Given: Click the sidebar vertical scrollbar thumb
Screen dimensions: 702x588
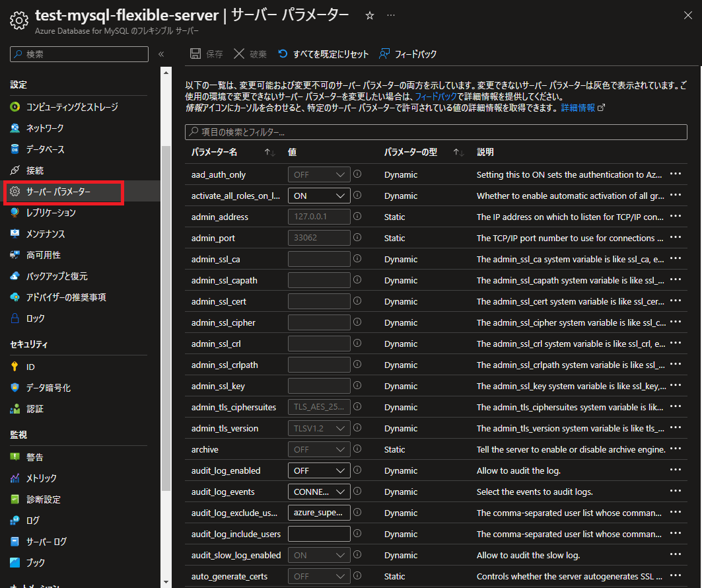Looking at the screenshot, I should coord(166,318).
